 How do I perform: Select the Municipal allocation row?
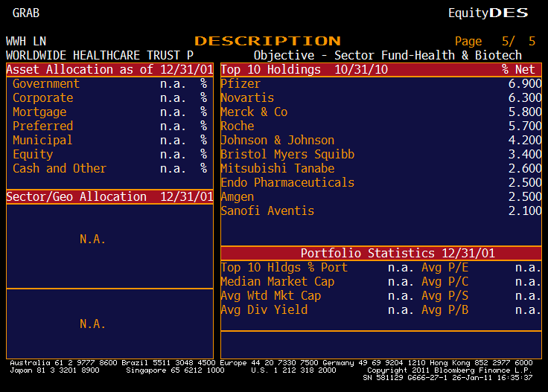(x=109, y=141)
